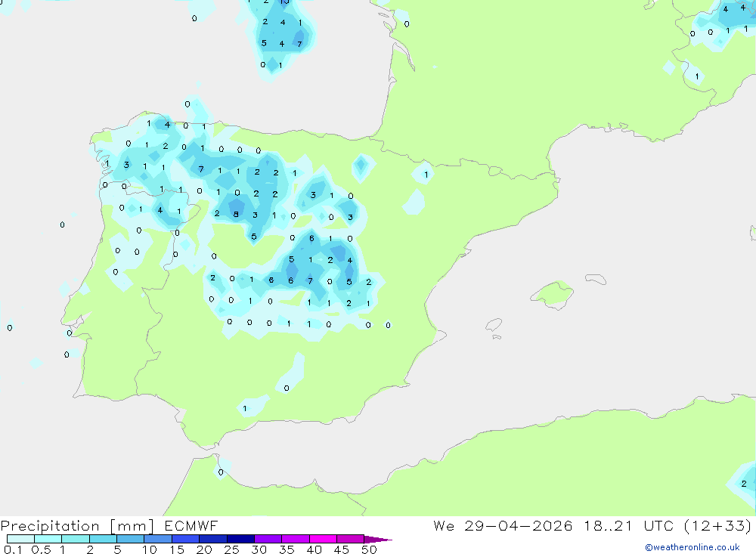
Task: Click the 1 mm value in southern Spain
Action: pos(245,408)
